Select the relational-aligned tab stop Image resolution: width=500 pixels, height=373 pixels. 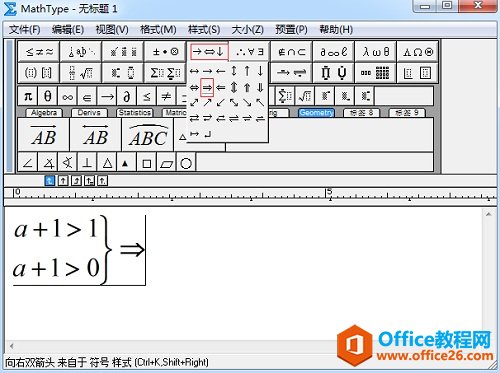tap(89, 181)
